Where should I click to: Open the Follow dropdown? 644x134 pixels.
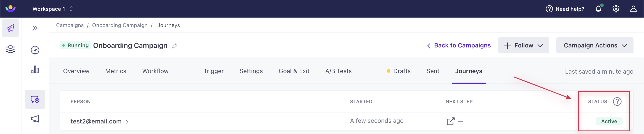(x=524, y=45)
